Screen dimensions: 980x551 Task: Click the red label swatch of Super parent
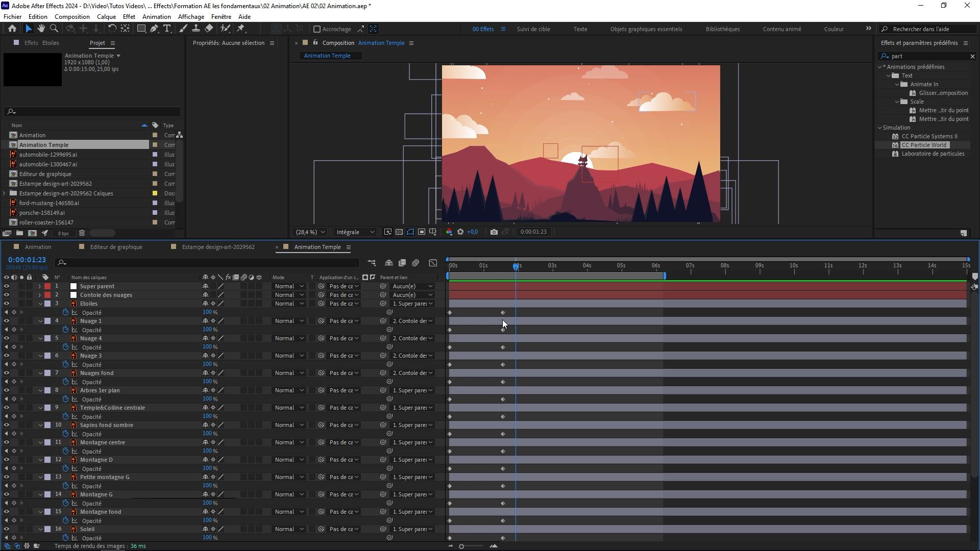(47, 286)
